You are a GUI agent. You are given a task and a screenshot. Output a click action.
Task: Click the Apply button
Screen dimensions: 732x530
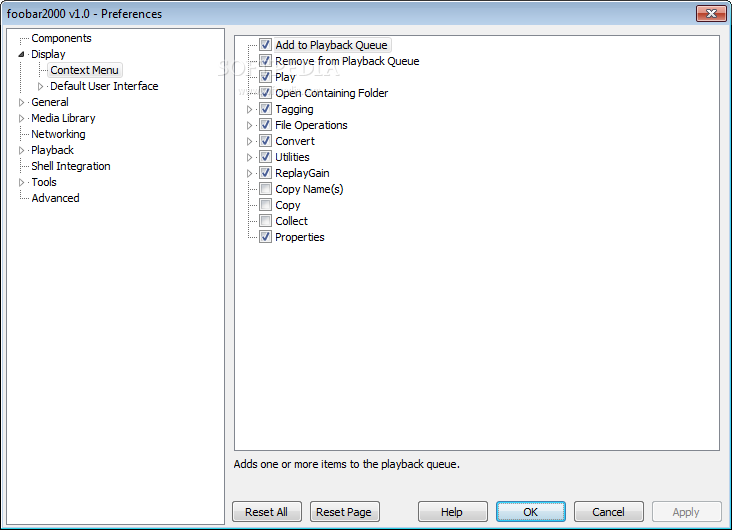pyautogui.click(x=686, y=512)
